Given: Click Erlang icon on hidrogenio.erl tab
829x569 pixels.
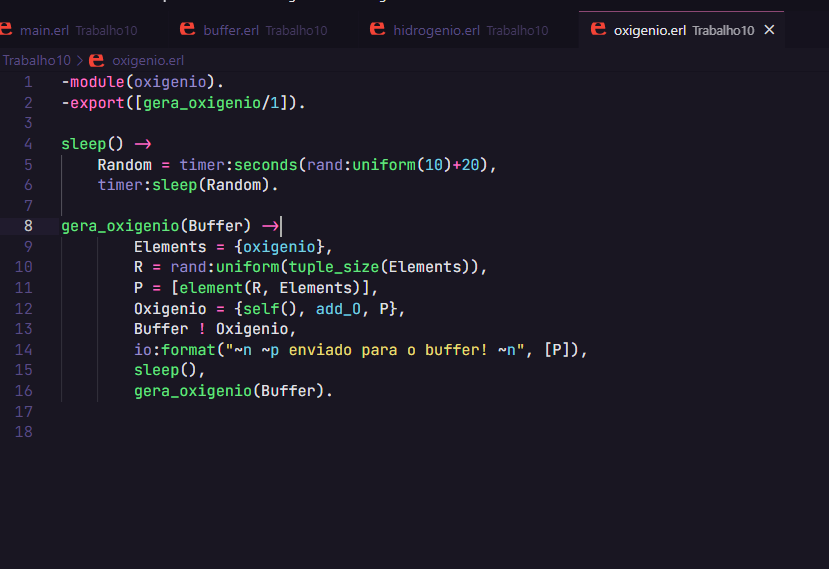Looking at the screenshot, I should coord(377,29).
